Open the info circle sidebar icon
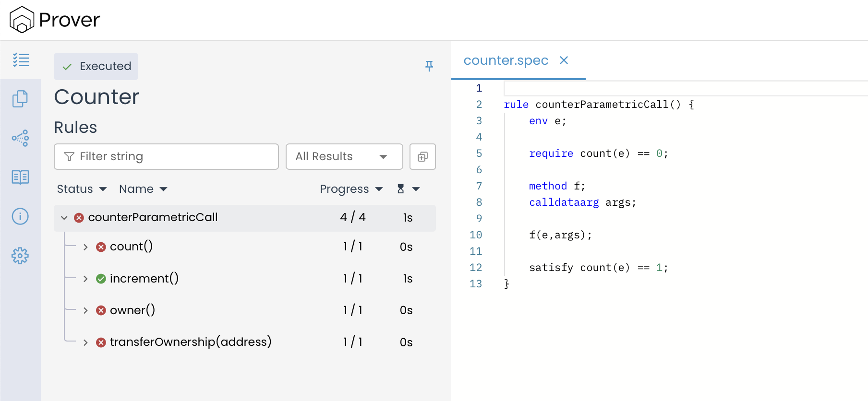868x401 pixels. coord(20,216)
